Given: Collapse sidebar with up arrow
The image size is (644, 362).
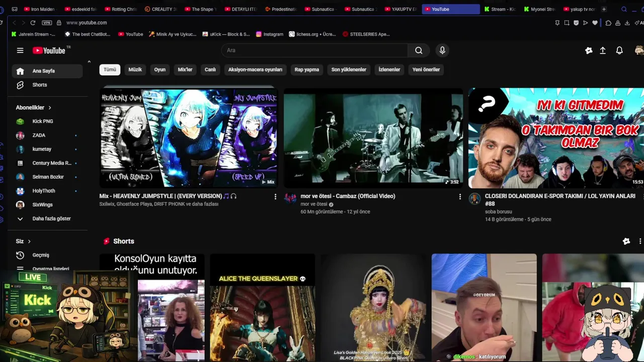Looking at the screenshot, I should pyautogui.click(x=89, y=61).
